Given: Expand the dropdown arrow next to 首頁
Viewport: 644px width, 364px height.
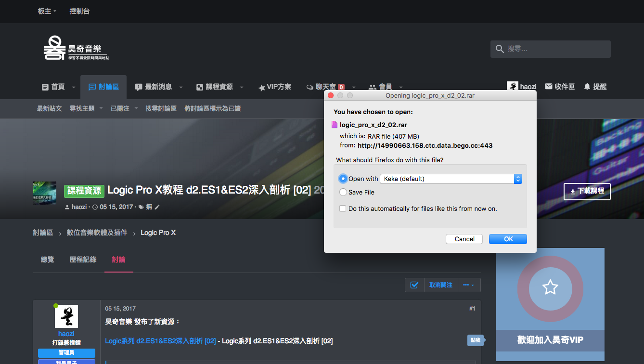Looking at the screenshot, I should [74, 88].
